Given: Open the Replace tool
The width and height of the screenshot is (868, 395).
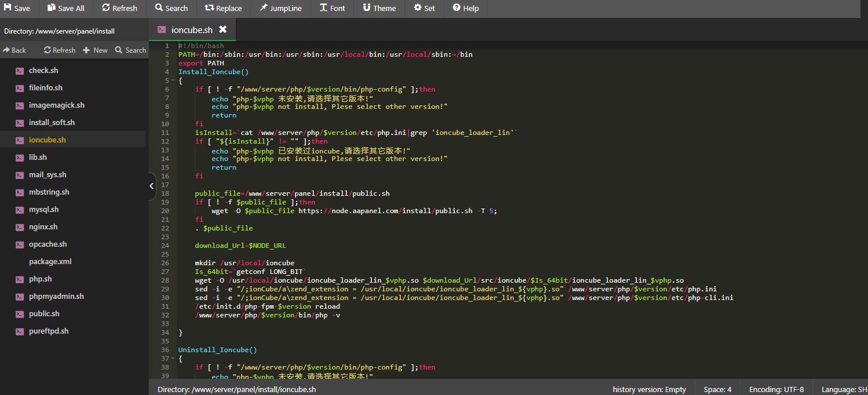Looking at the screenshot, I should [x=223, y=8].
